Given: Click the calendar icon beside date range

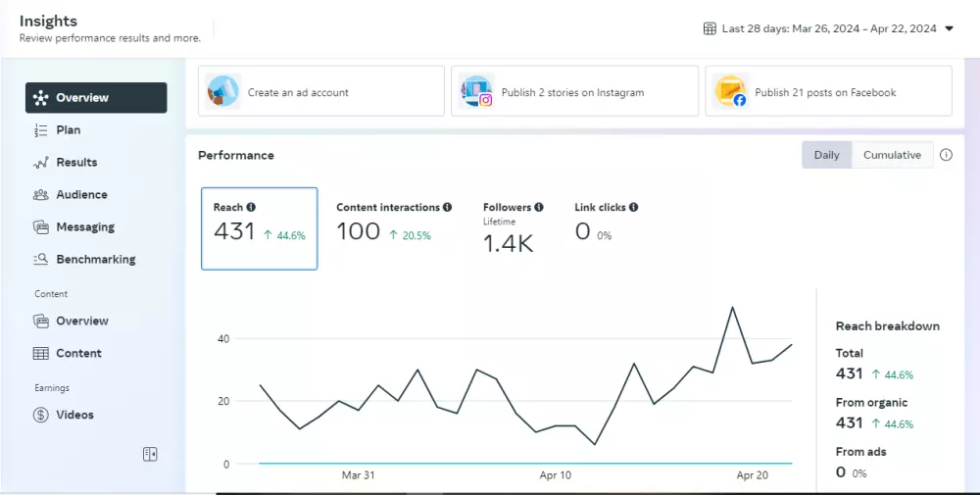Looking at the screenshot, I should tap(710, 28).
